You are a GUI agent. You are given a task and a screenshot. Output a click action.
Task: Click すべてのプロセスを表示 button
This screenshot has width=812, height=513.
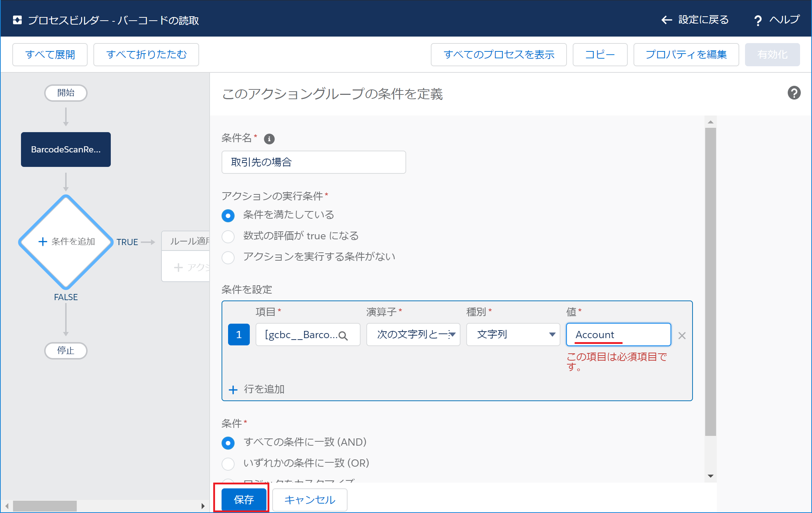tap(498, 55)
